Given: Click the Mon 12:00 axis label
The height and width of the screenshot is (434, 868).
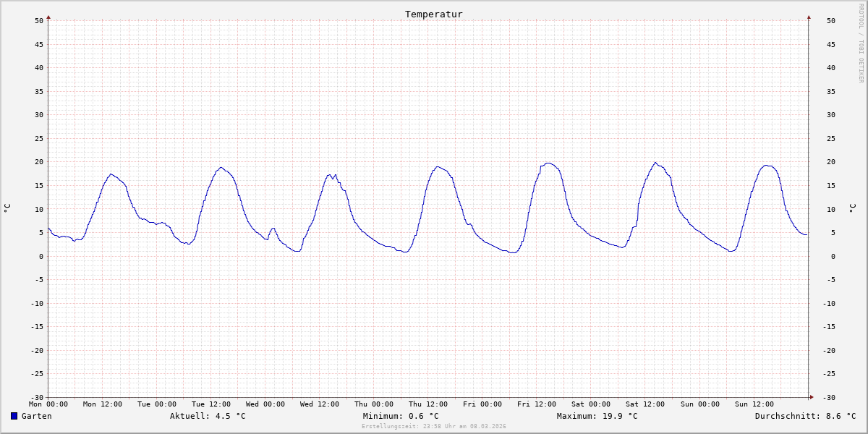Looking at the screenshot, I should [x=103, y=404].
